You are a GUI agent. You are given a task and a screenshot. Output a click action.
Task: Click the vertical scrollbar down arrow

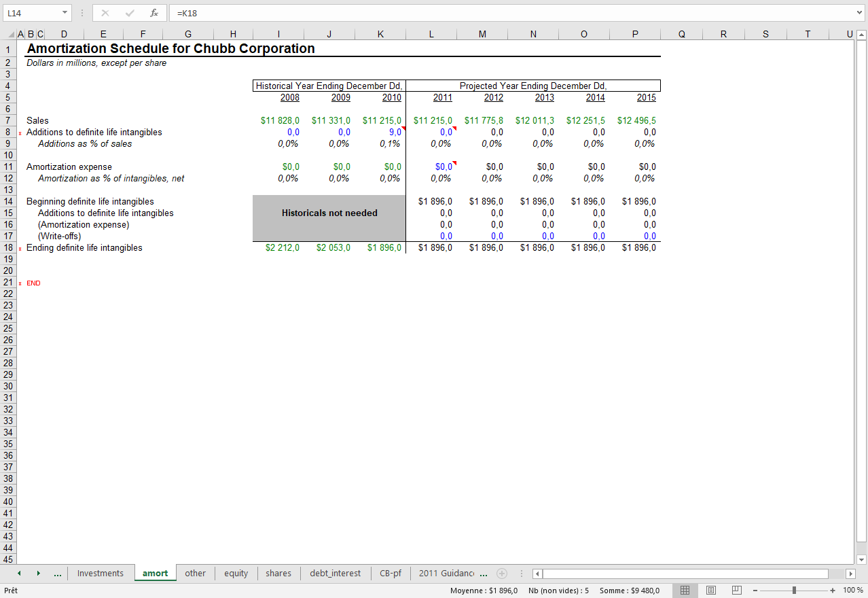862,559
